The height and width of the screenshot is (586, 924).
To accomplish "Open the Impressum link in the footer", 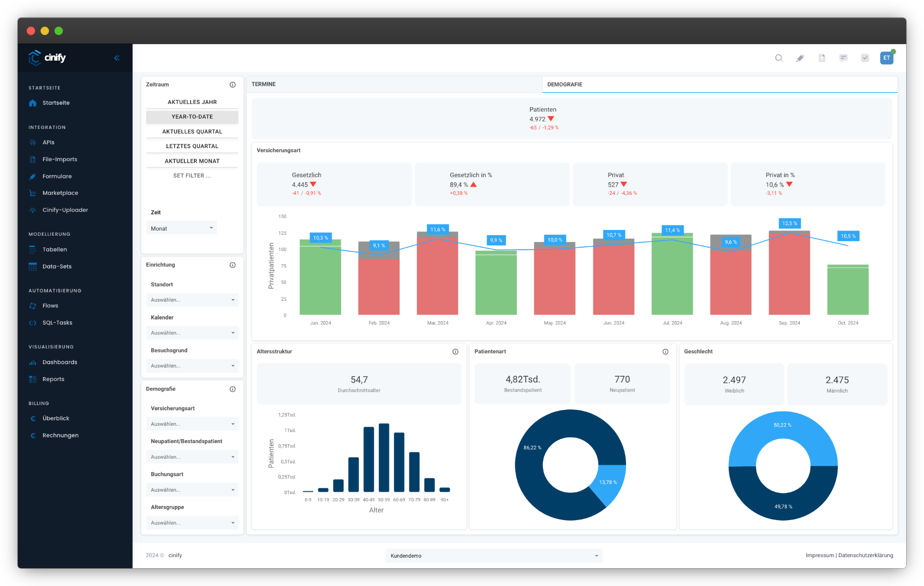I will pos(820,555).
